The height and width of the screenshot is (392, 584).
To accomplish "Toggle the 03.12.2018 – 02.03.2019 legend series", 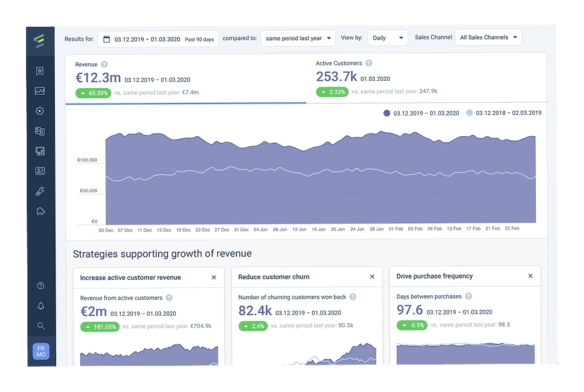I will tap(504, 114).
